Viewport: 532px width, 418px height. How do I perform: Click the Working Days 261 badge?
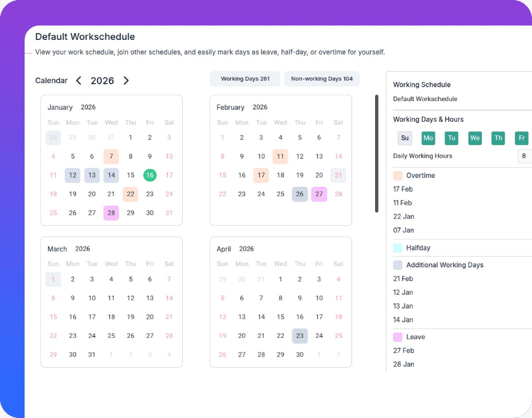[245, 79]
